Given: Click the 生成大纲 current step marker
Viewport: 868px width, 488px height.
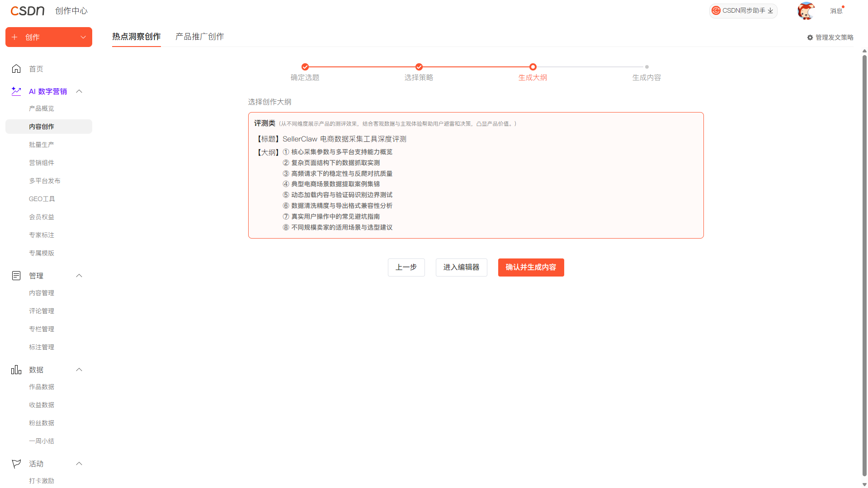Looking at the screenshot, I should tap(533, 67).
